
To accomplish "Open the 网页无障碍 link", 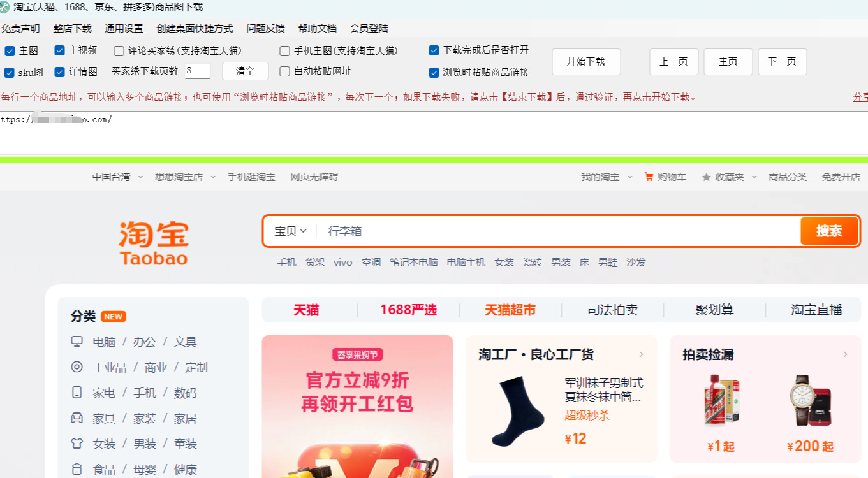I will tap(314, 177).
